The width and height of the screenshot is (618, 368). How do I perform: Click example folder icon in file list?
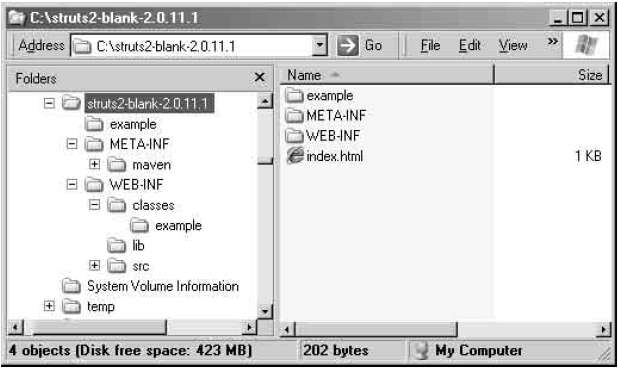coord(294,95)
